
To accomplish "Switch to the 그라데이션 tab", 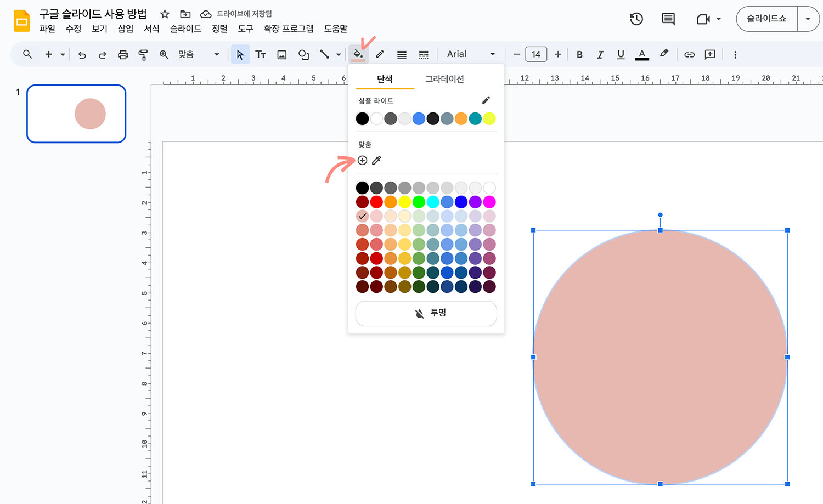I will pyautogui.click(x=444, y=79).
